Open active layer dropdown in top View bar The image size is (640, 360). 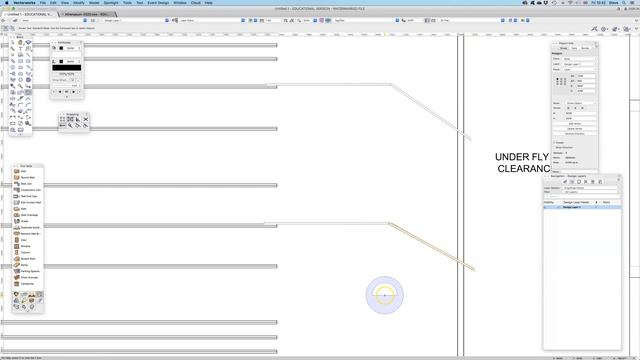click(x=135, y=20)
